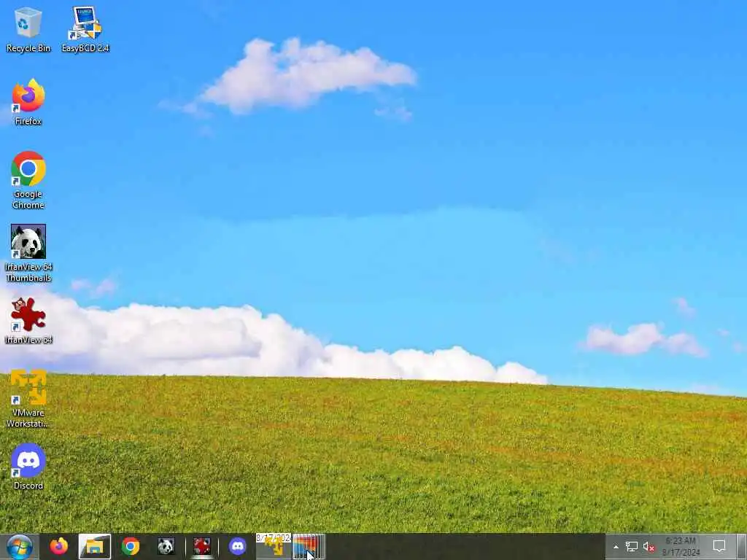Screen dimensions: 747x560
Task: Expand the hidden system tray icons arrow
Action: [x=616, y=547]
